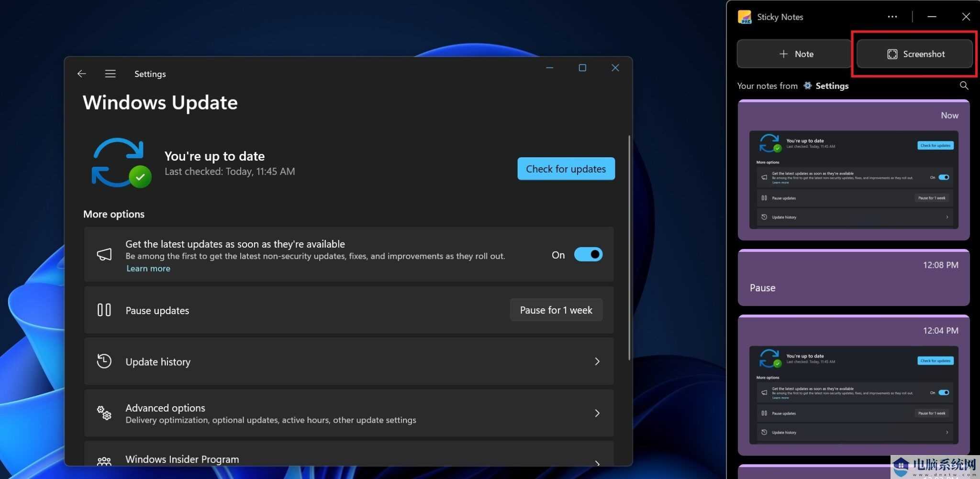The height and width of the screenshot is (479, 980).
Task: Click the bold Settings label in Sticky Notes
Action: point(832,86)
